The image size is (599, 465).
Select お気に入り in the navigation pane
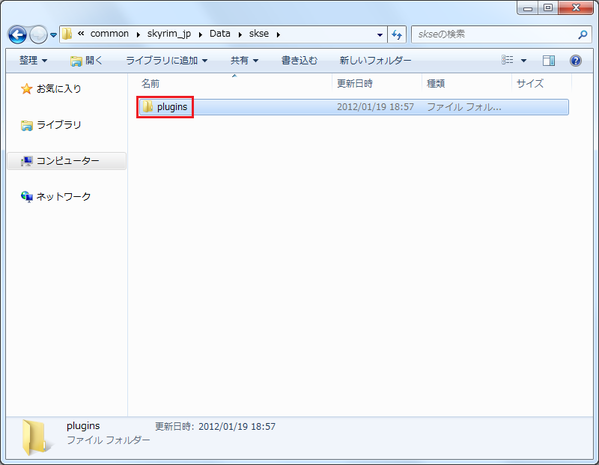click(51, 89)
